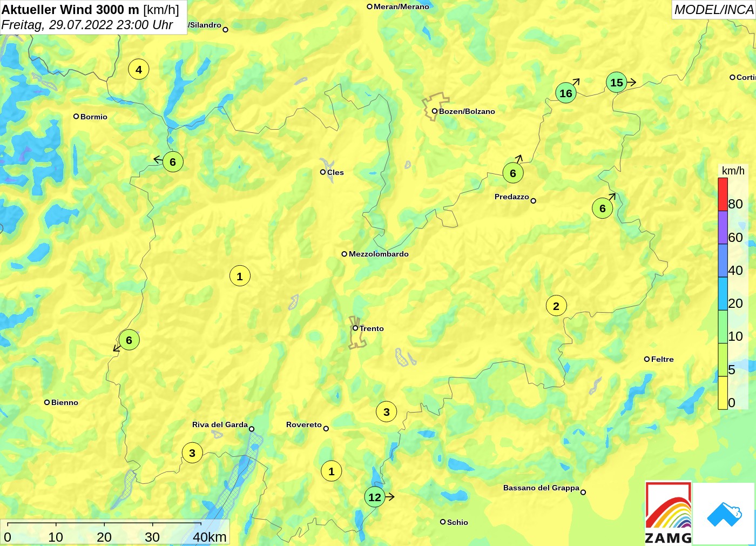The image size is (756, 546).
Task: Click the date Freitag, 29.07.2022 23:00 Uhr
Action: click(87, 25)
